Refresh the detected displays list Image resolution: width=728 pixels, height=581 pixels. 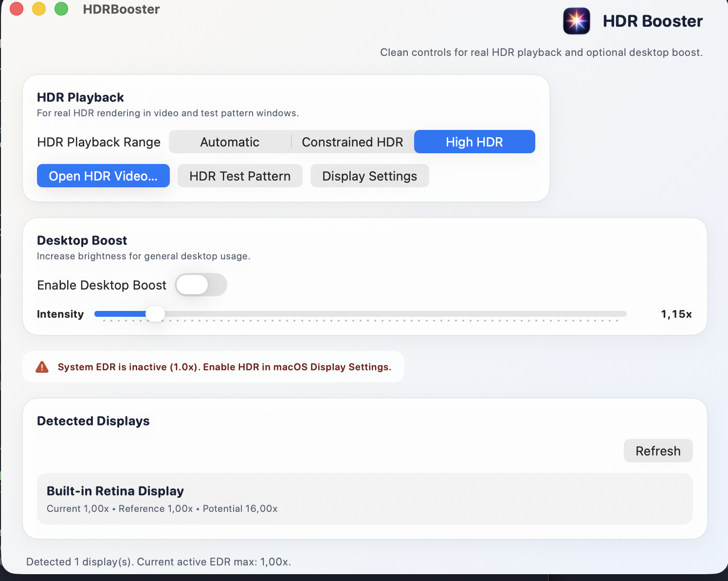(x=658, y=451)
